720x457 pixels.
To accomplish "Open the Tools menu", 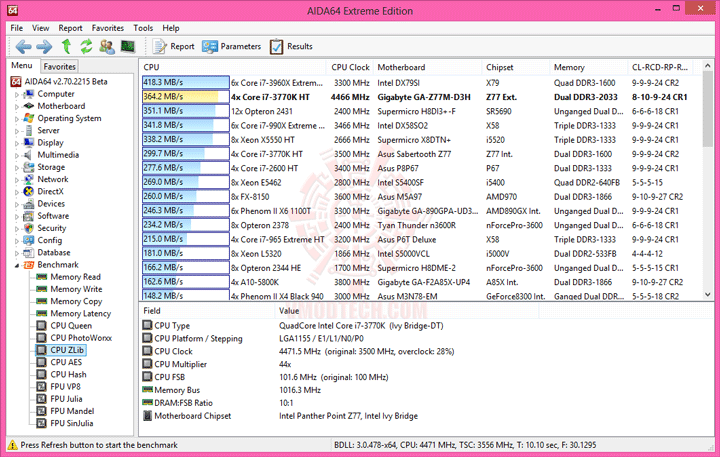I will pos(143,28).
